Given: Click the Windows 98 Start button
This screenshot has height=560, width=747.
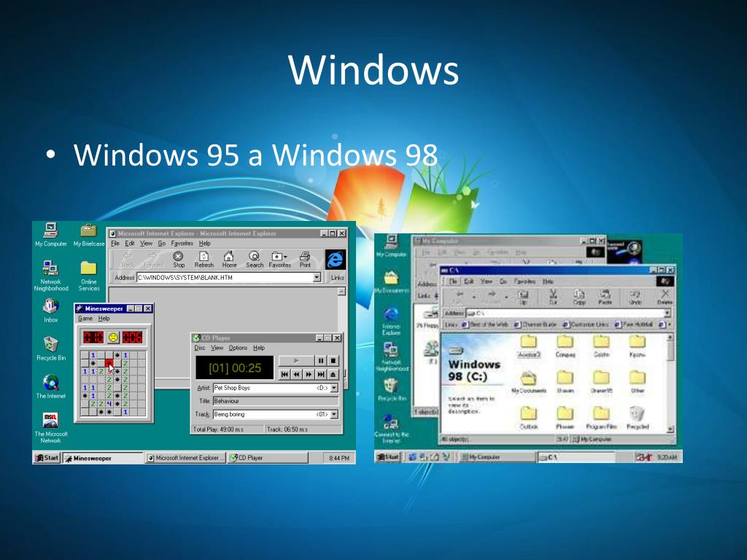Looking at the screenshot, I should (388, 456).
